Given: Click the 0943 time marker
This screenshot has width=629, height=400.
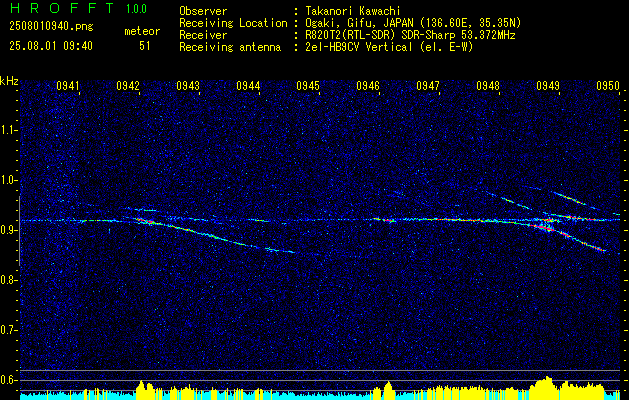Looking at the screenshot, I should pos(188,86).
